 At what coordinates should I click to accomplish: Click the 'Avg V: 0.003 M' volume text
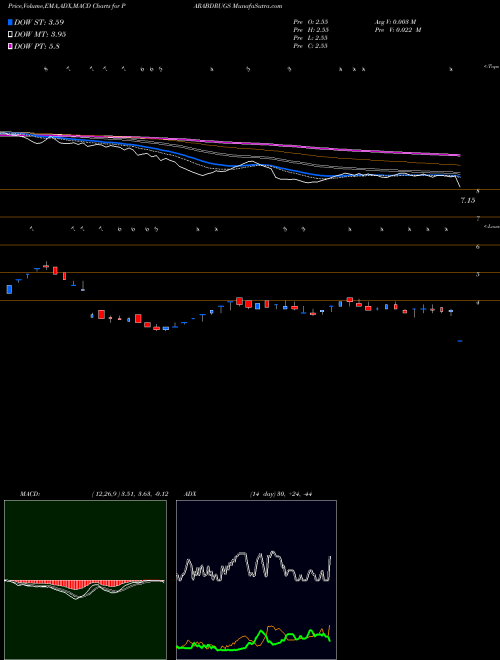point(395,21)
